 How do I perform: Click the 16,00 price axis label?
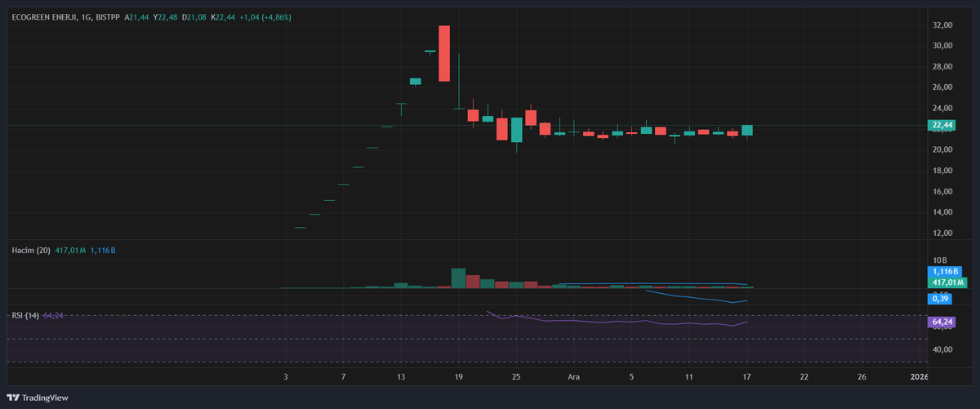click(x=942, y=192)
